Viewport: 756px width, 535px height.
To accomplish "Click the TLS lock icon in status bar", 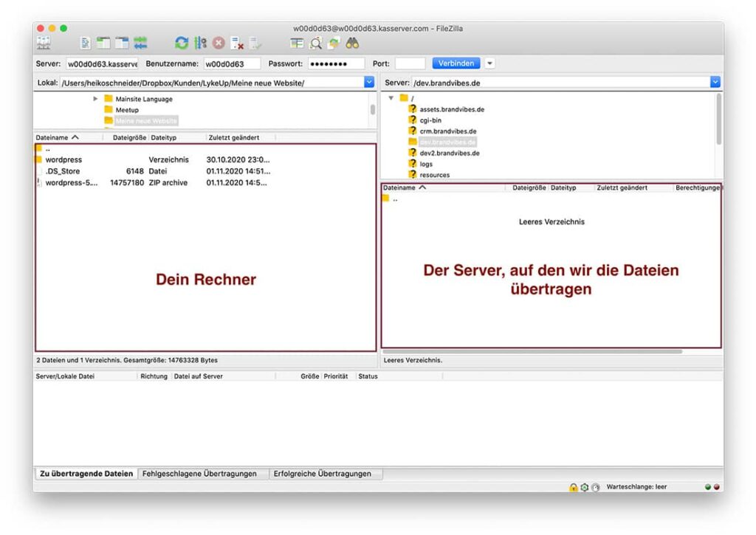I will pyautogui.click(x=573, y=487).
